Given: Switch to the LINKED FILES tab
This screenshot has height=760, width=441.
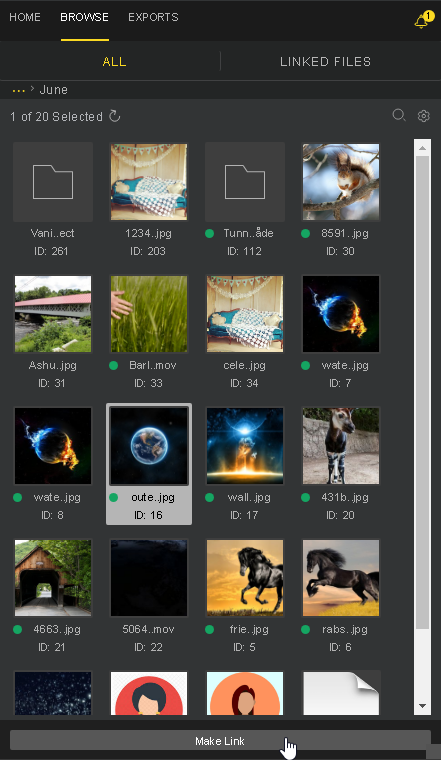Looking at the screenshot, I should coord(325,62).
